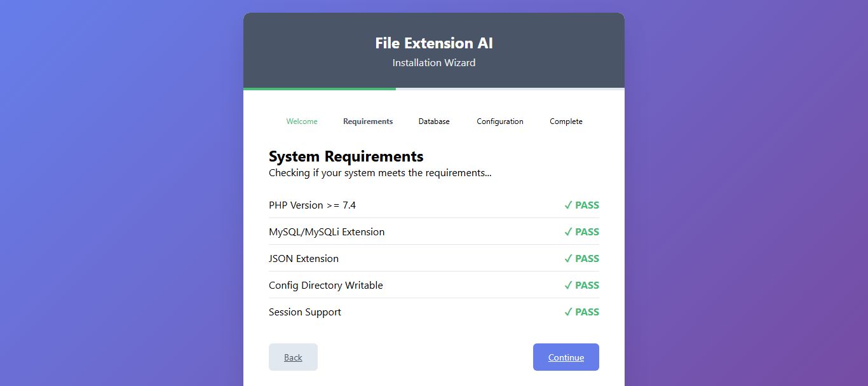
Task: Click the Session Support pass checkmark
Action: pyautogui.click(x=569, y=312)
